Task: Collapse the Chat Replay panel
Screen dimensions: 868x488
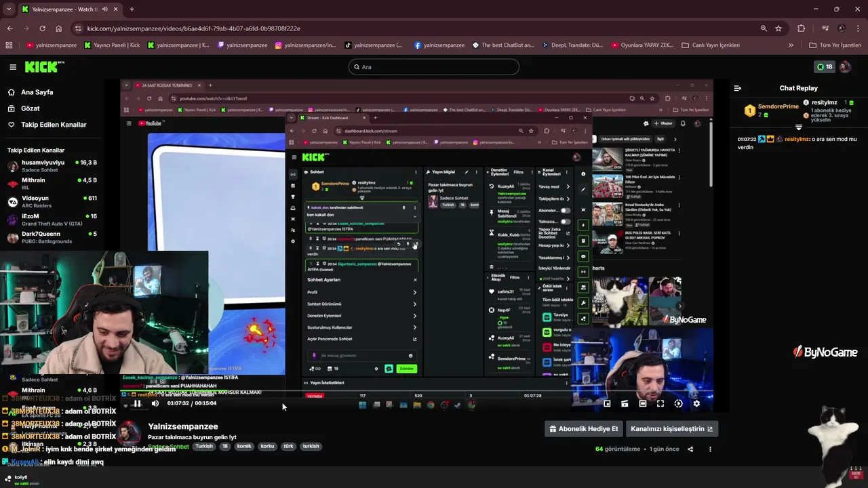Action: (x=738, y=88)
